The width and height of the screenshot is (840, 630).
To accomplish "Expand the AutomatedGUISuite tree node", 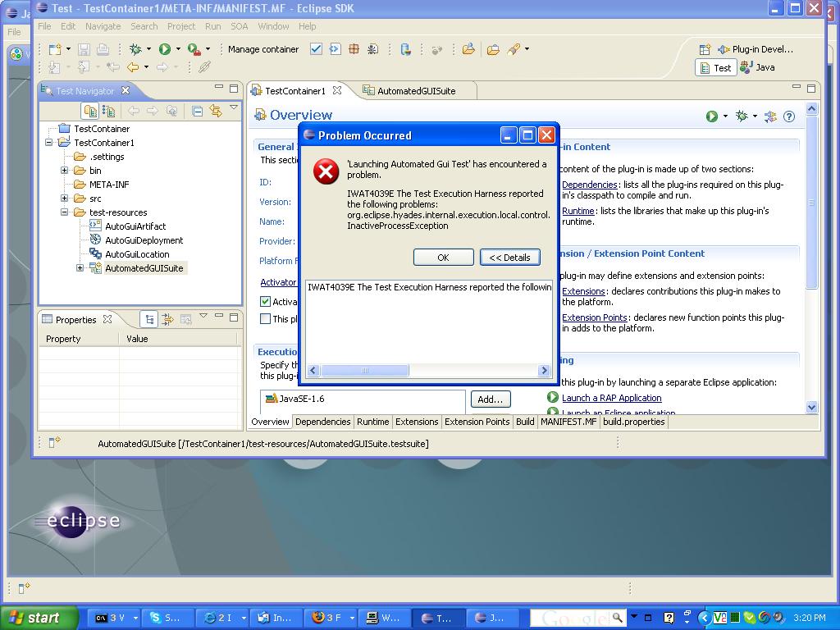I will (x=80, y=268).
